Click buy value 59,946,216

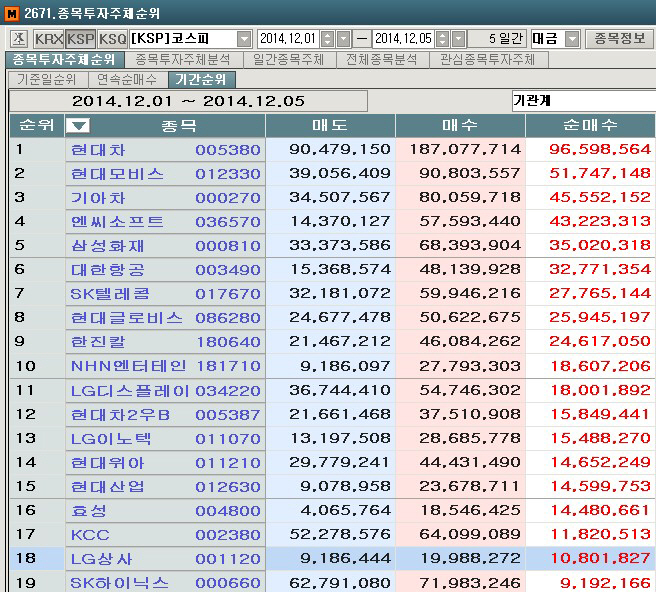pyautogui.click(x=470, y=293)
